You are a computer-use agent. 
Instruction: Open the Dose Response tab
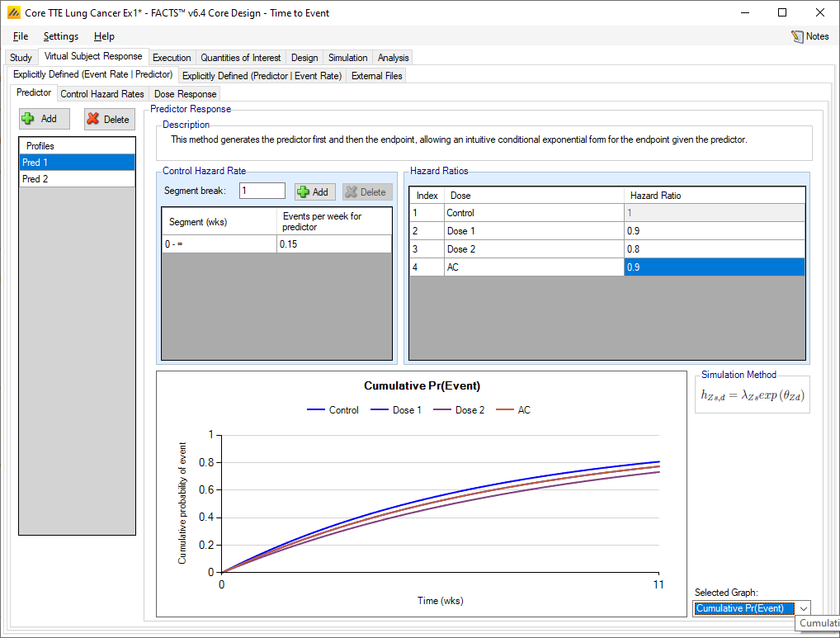185,94
